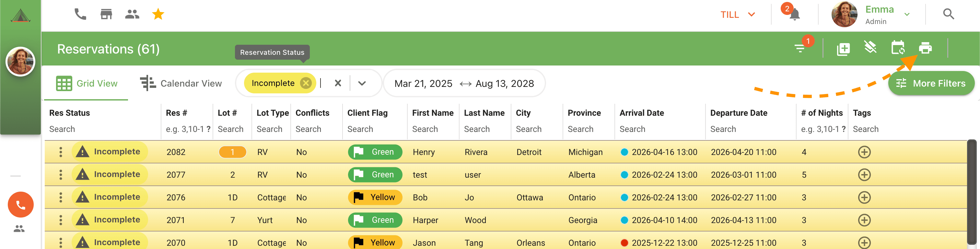Click the yellow favorites star icon
Image resolution: width=980 pixels, height=249 pixels.
pos(158,15)
